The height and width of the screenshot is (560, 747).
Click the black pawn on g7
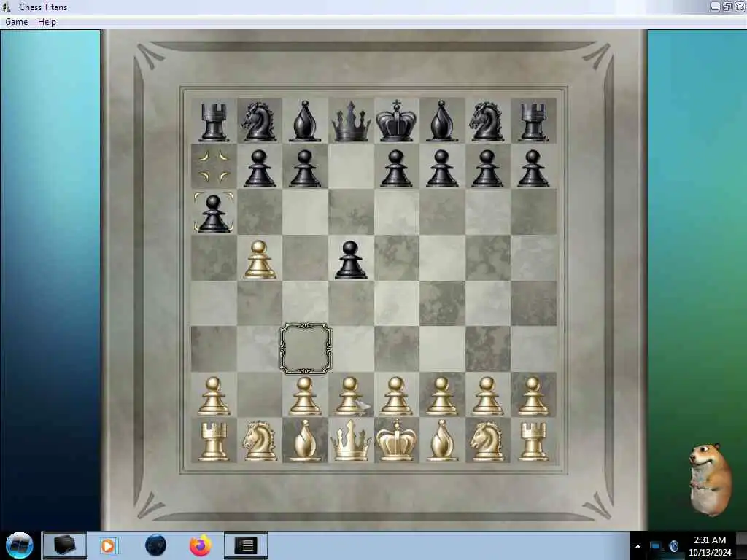click(x=487, y=168)
